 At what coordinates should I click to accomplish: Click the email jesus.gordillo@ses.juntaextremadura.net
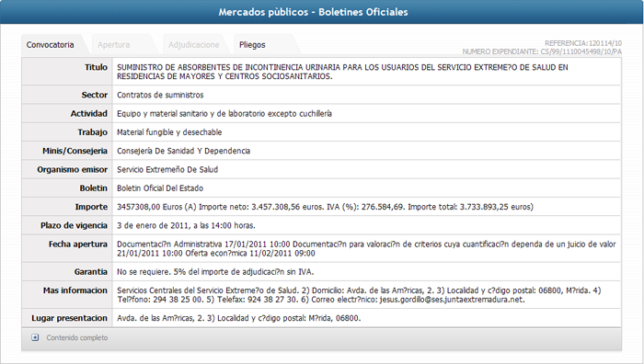(452, 300)
